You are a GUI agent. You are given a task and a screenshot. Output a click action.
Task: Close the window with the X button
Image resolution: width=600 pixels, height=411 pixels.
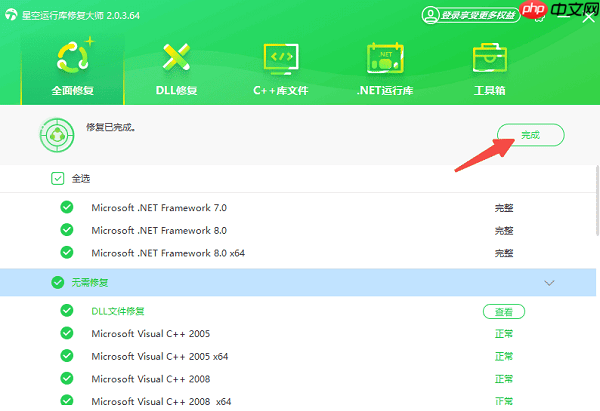589,18
